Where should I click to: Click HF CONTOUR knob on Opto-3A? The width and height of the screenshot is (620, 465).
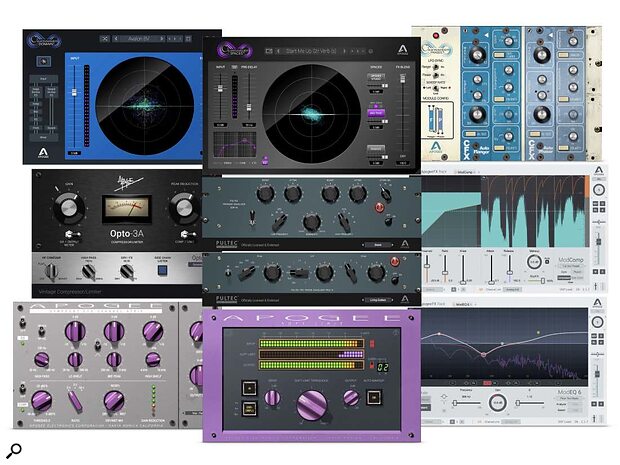(x=51, y=272)
